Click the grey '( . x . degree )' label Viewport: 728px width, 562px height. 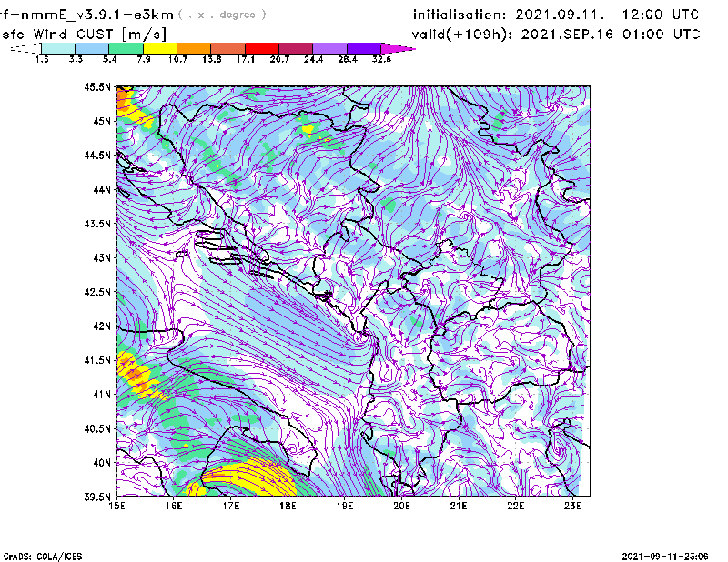tap(222, 15)
